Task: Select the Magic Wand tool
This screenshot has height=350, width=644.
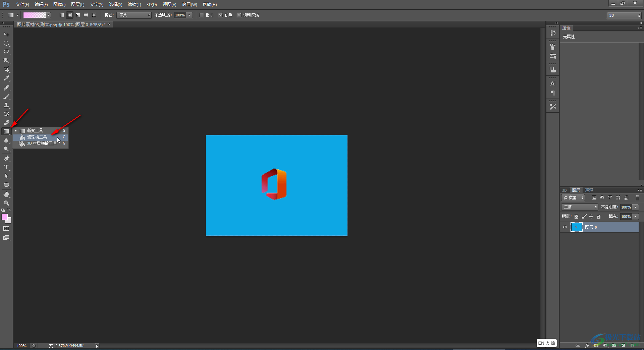Action: point(6,61)
